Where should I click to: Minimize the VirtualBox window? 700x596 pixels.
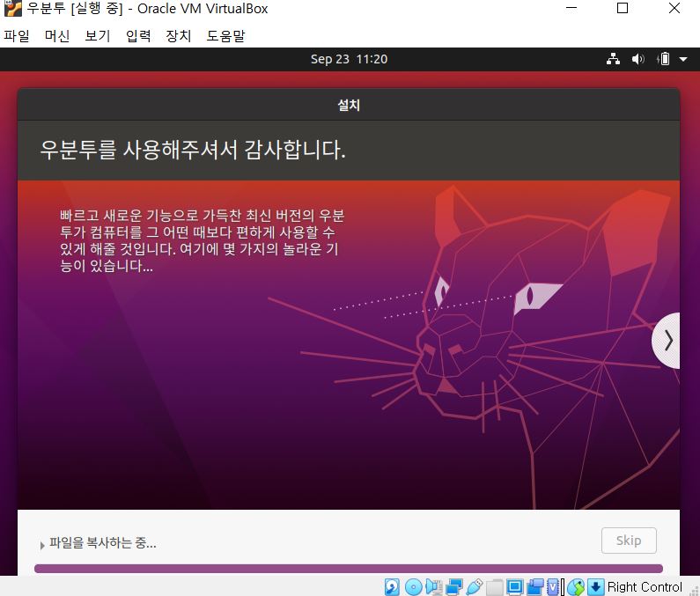tap(571, 8)
